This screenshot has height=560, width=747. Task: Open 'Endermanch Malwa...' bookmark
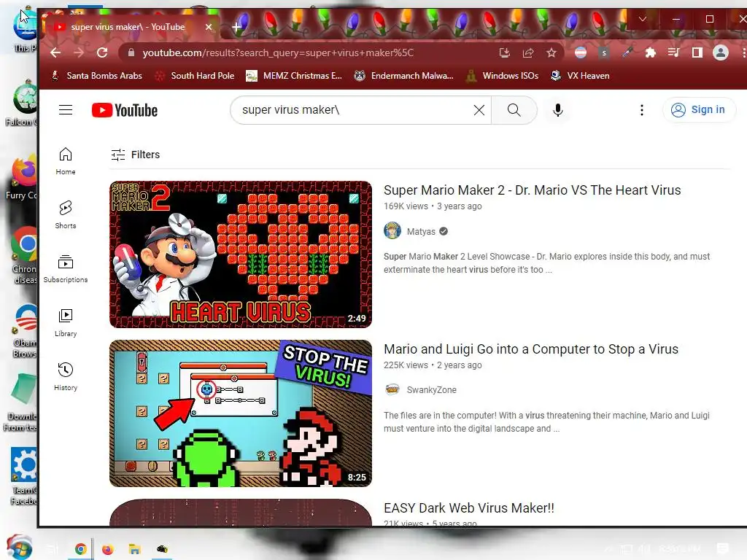click(404, 76)
